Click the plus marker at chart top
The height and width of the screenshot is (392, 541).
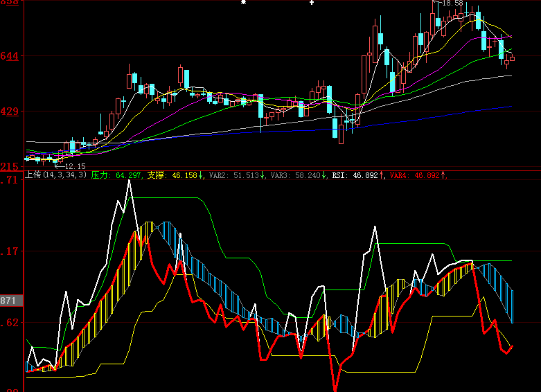[312, 2]
